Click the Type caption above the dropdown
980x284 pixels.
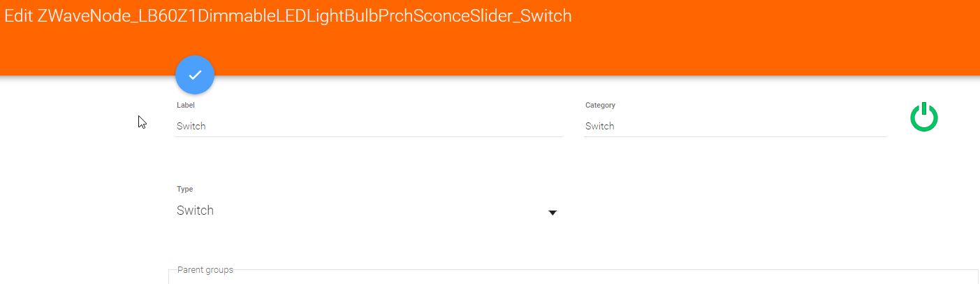pyautogui.click(x=185, y=189)
